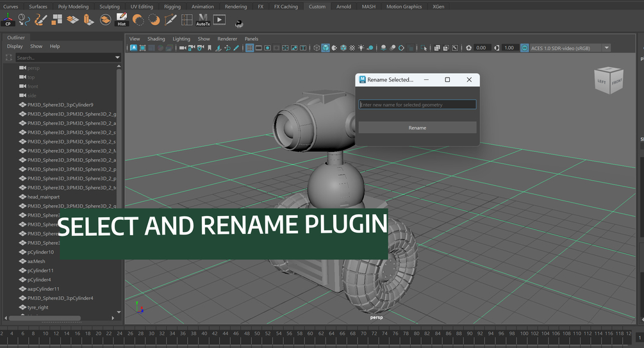644x348 pixels.
Task: Click the AutoTx shelf icon
Action: pyautogui.click(x=202, y=21)
